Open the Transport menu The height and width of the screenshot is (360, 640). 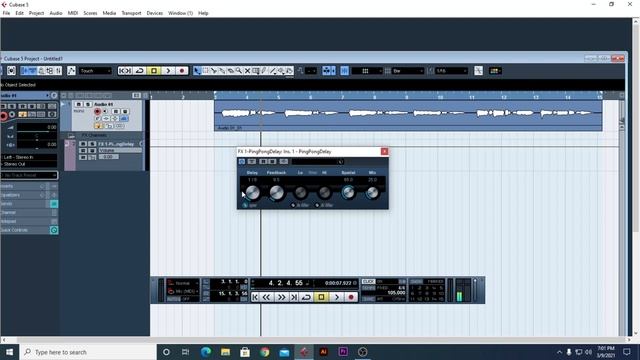pos(131,13)
